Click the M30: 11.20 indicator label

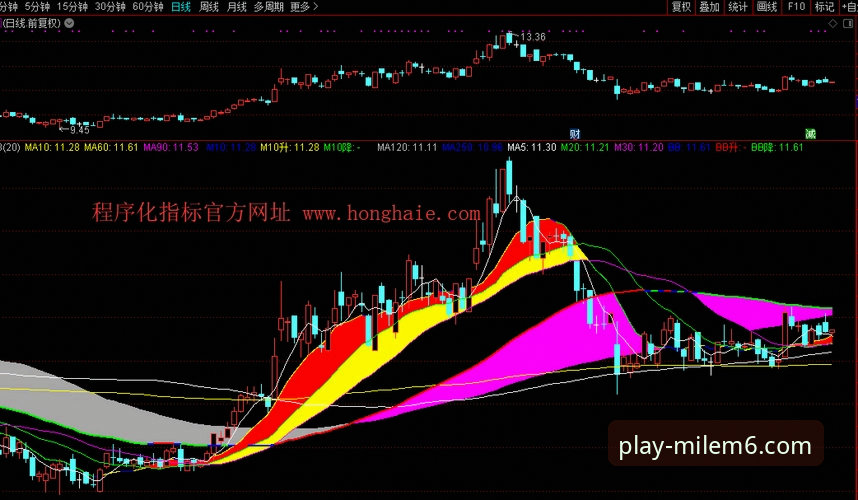[x=639, y=147]
